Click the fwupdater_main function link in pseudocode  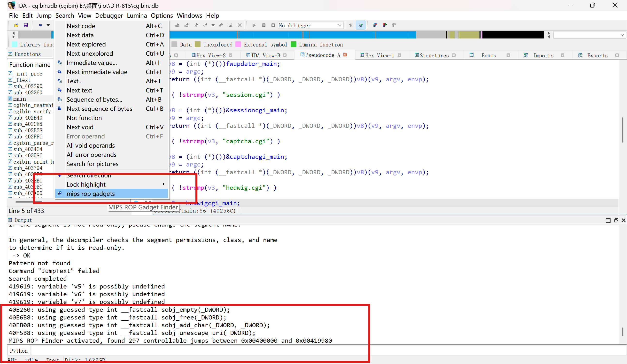point(251,64)
